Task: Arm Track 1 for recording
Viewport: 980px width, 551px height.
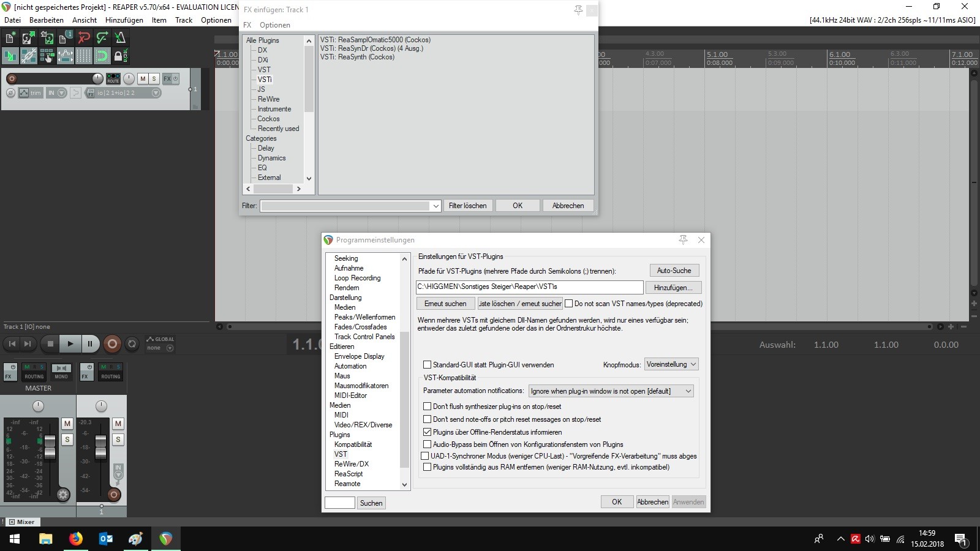Action: point(12,78)
